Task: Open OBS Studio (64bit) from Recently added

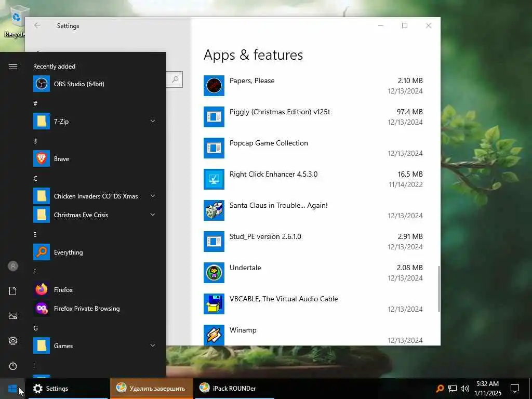Action: pos(95,84)
